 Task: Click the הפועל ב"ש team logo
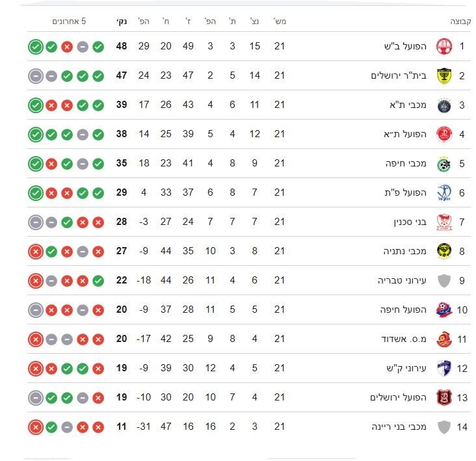(x=444, y=46)
